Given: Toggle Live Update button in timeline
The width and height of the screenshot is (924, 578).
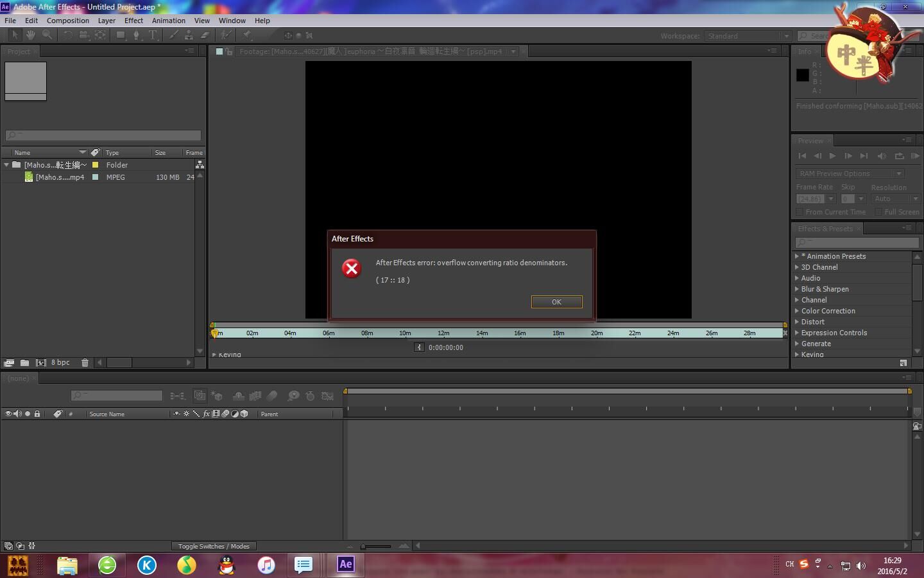Looking at the screenshot, I should (200, 396).
